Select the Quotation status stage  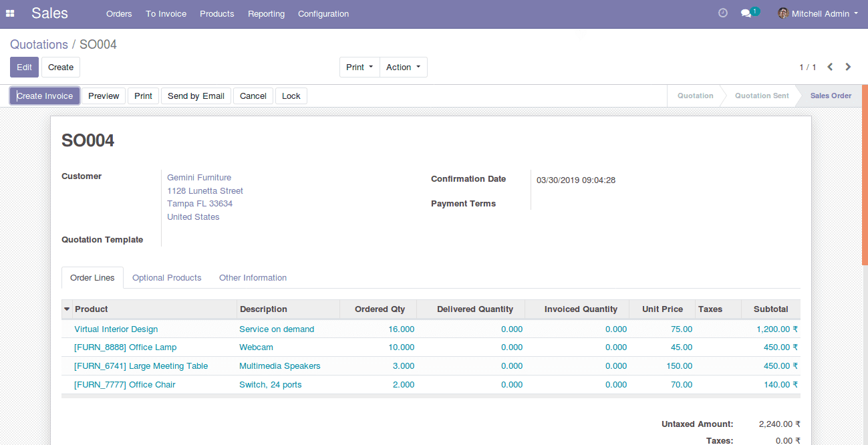695,96
